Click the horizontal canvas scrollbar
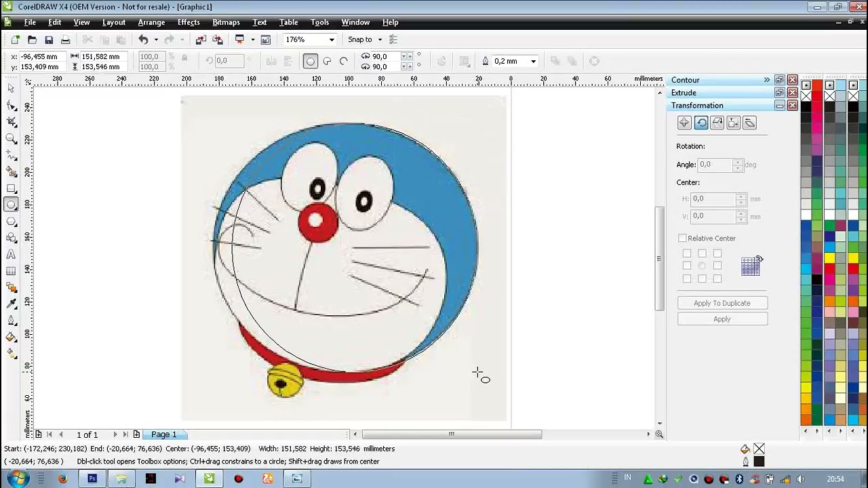Image resolution: width=868 pixels, height=488 pixels. click(452, 434)
